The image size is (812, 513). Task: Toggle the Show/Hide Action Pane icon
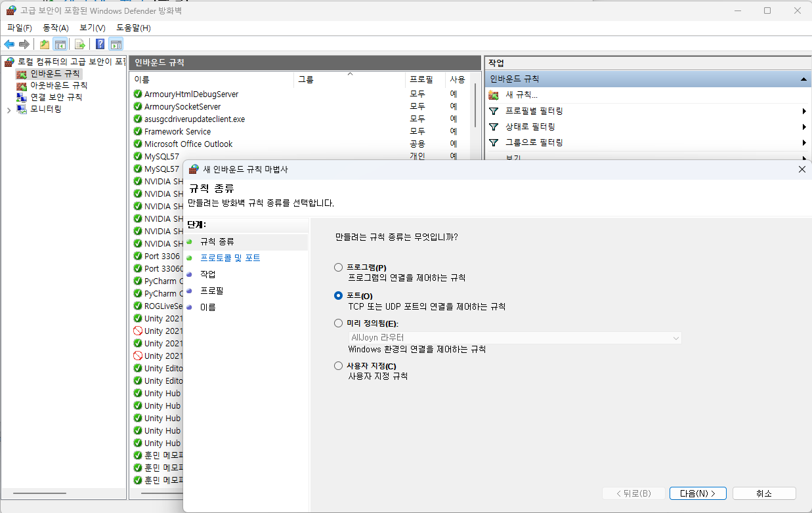click(116, 44)
